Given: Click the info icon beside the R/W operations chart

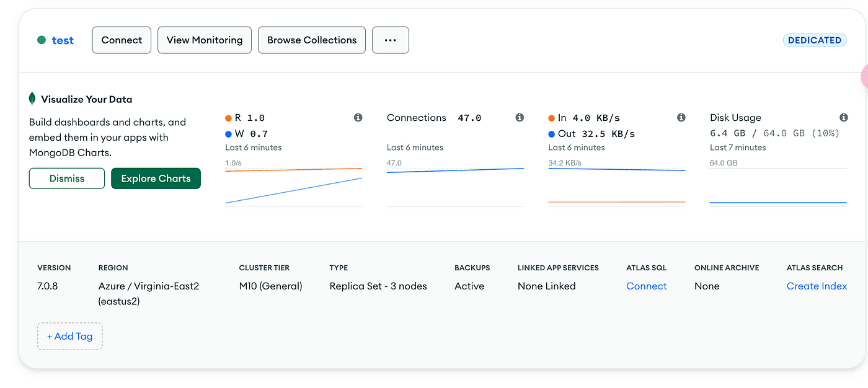Looking at the screenshot, I should pyautogui.click(x=358, y=117).
